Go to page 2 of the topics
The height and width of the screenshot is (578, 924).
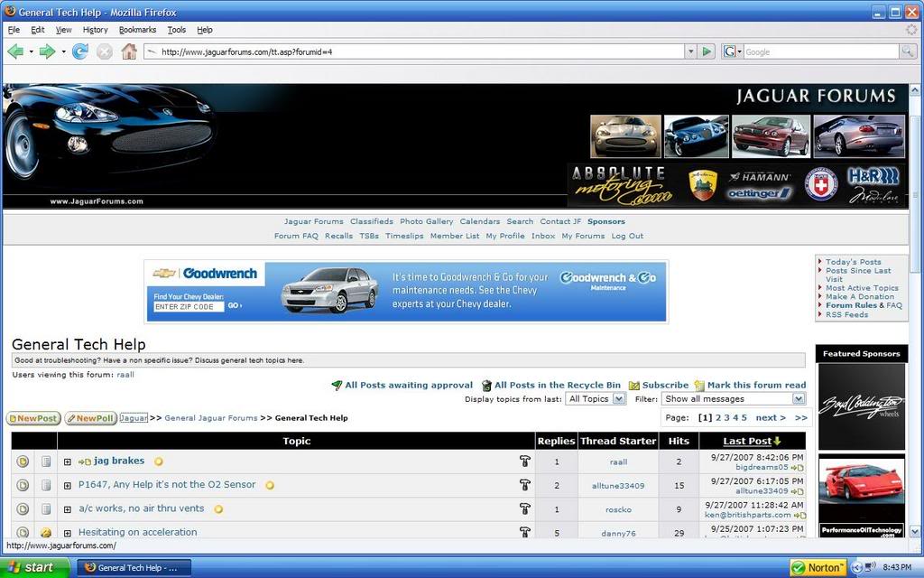718,417
